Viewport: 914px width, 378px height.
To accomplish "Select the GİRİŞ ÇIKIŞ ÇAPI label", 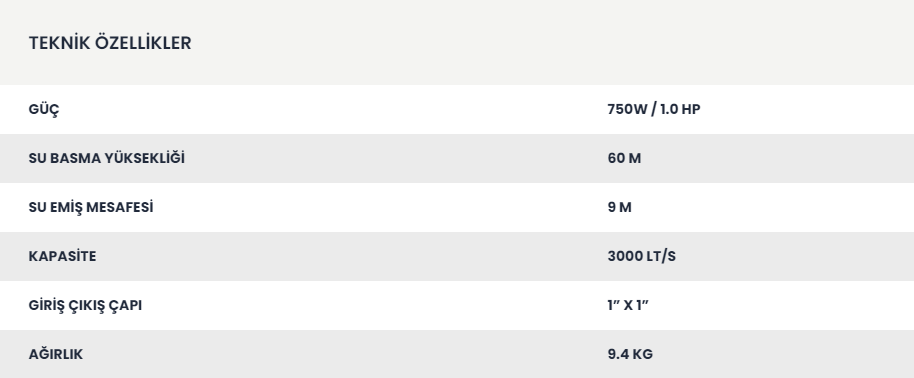I will [85, 306].
